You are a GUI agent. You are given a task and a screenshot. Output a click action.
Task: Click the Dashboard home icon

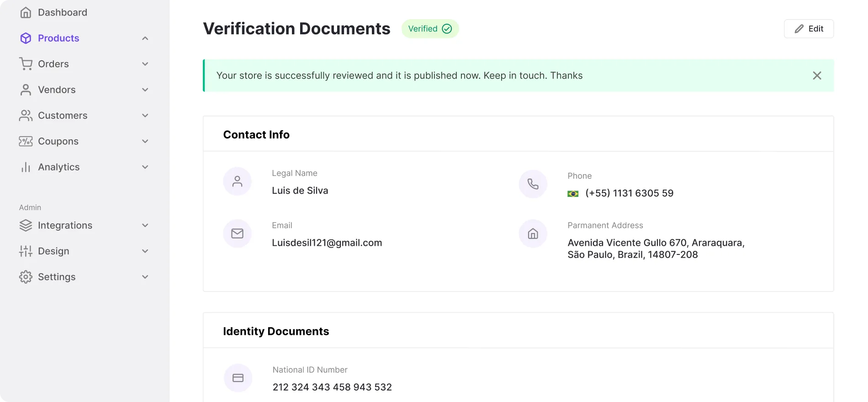26,12
